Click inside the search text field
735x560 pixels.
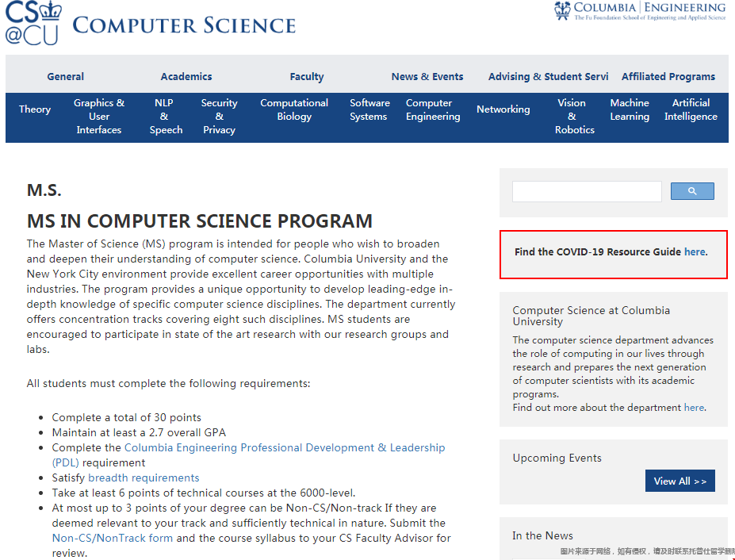(x=587, y=191)
